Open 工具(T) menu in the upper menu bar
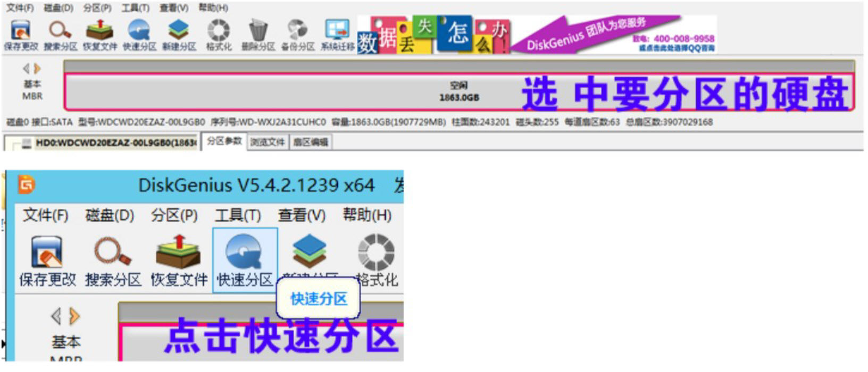The width and height of the screenshot is (868, 372). click(x=136, y=8)
